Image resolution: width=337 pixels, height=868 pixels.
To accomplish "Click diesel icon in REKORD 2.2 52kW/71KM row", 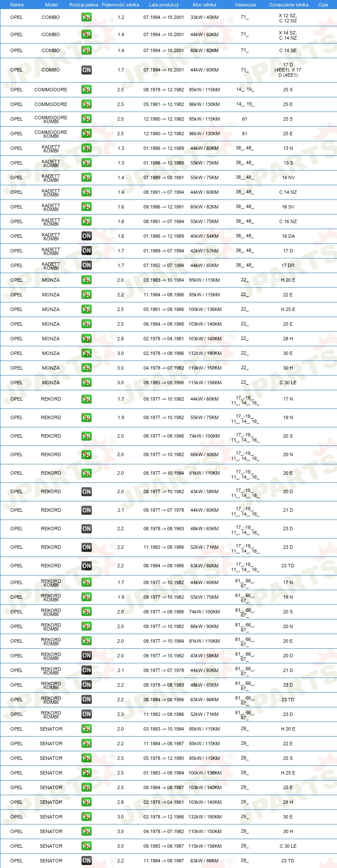I will (87, 547).
